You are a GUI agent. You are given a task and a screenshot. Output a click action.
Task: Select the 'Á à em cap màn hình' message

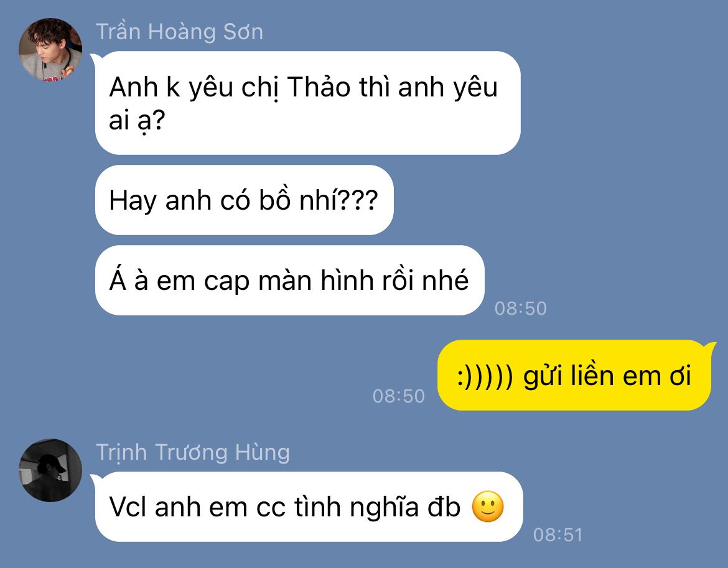[290, 281]
